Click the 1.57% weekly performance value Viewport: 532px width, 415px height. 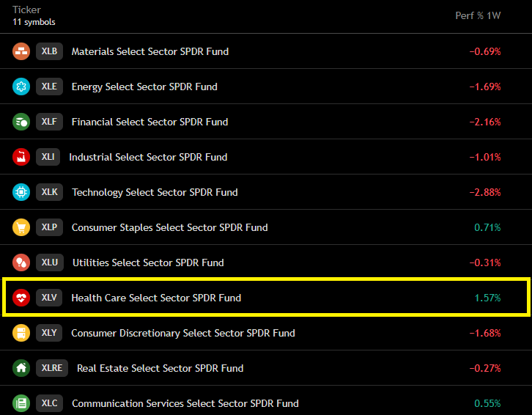(x=487, y=298)
